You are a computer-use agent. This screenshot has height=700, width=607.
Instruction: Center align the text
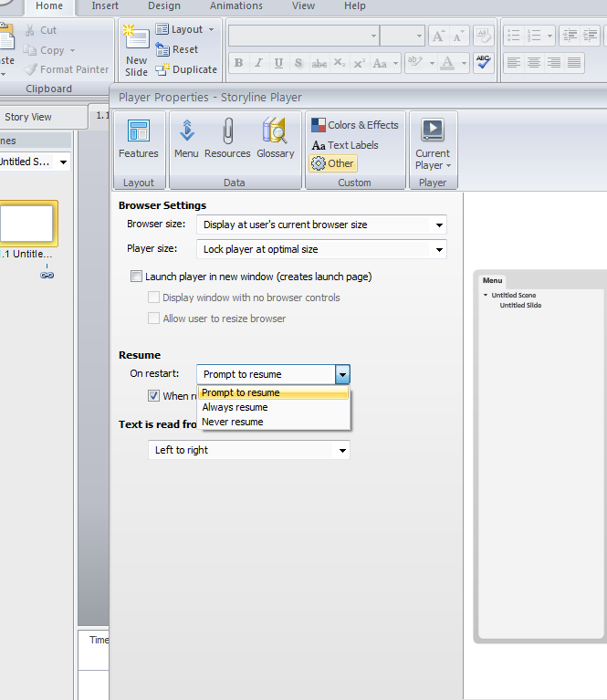[x=534, y=63]
